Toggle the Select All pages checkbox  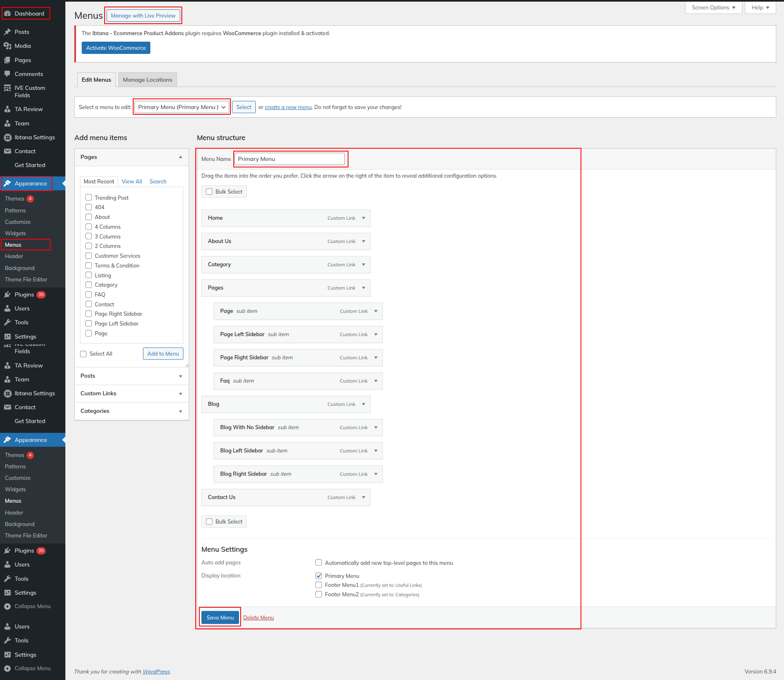84,354
